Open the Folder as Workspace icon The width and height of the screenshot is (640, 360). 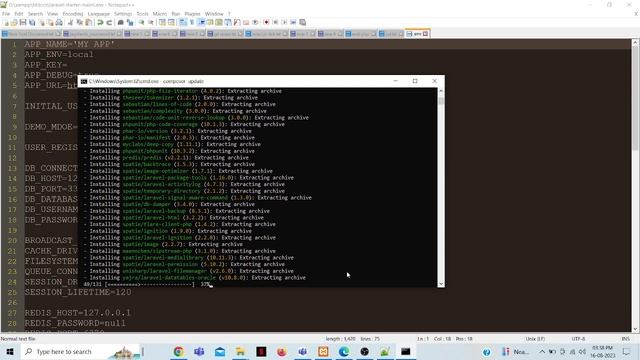point(246,22)
